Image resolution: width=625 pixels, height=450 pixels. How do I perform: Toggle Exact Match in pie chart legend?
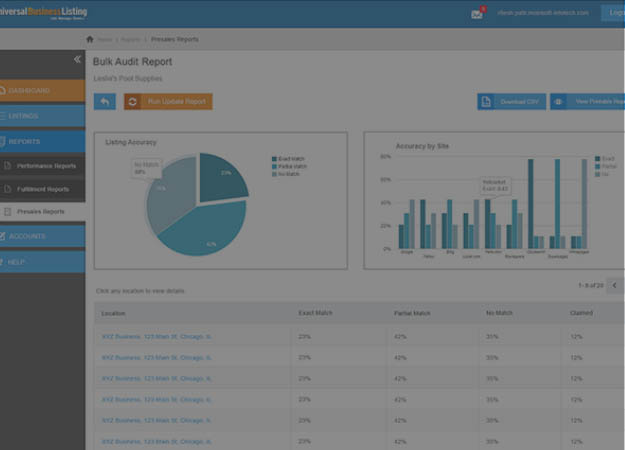coord(288,159)
